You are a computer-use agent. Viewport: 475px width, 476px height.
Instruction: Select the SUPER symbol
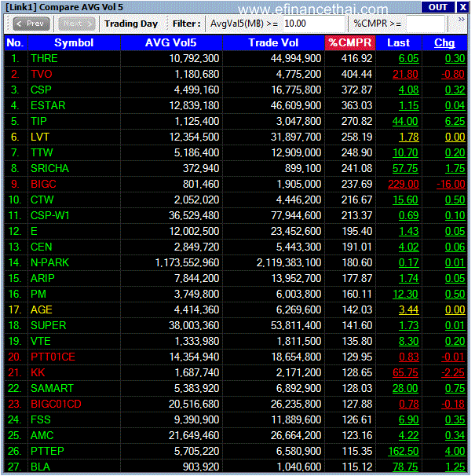(x=48, y=326)
